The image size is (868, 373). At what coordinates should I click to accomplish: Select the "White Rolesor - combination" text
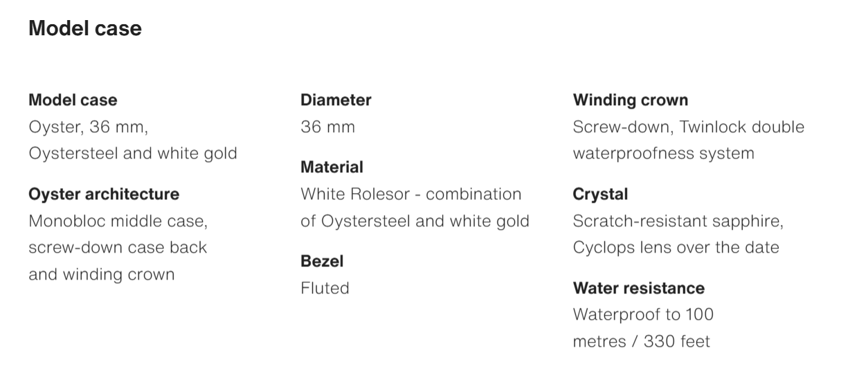coord(410,194)
